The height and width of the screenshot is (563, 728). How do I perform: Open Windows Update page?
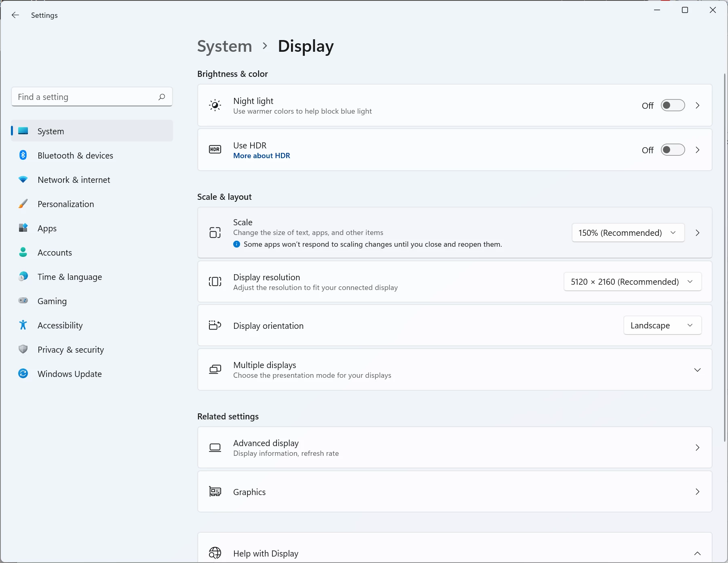click(92, 374)
